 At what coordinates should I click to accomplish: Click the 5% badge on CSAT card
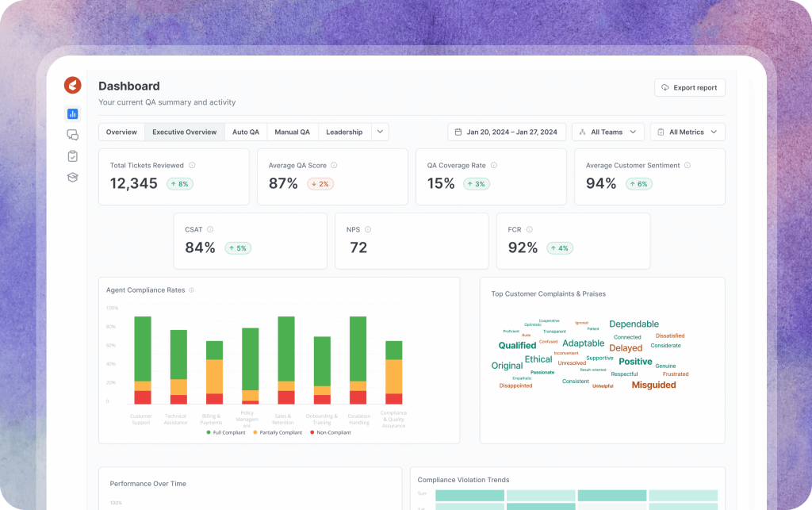(x=238, y=248)
